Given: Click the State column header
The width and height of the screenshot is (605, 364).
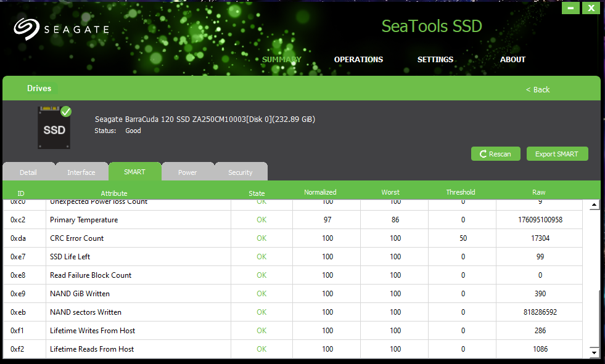Looking at the screenshot, I should pos(257,193).
